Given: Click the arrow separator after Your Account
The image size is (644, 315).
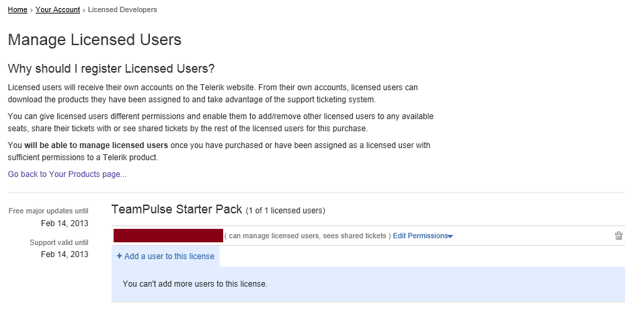Looking at the screenshot, I should (x=84, y=10).
